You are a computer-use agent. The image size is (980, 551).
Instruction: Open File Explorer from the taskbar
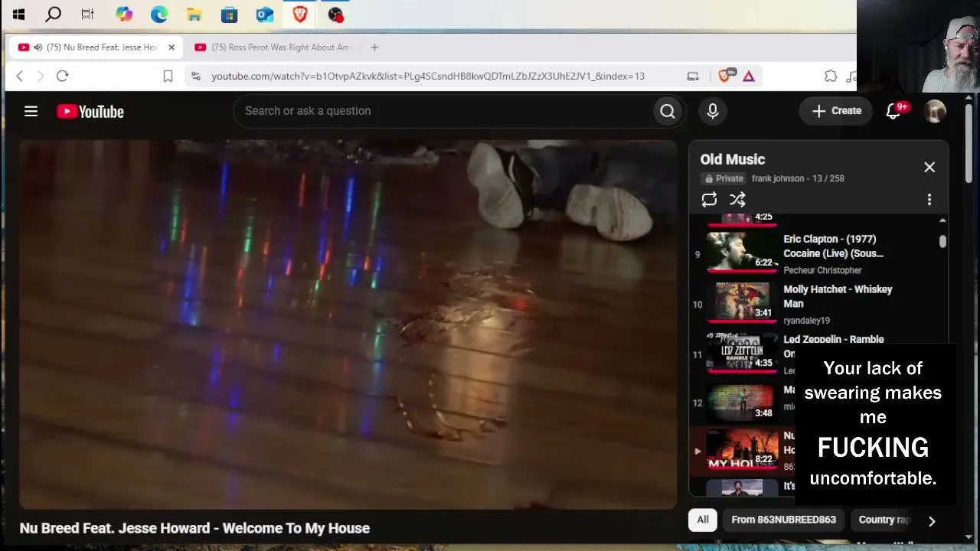pos(194,14)
